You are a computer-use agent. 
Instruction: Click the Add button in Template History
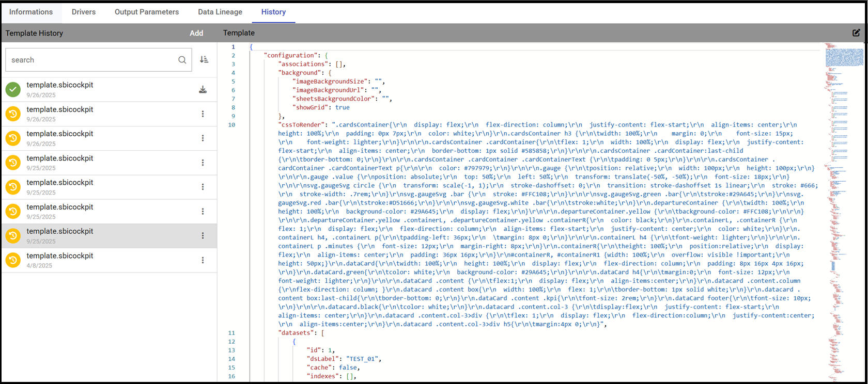(196, 33)
